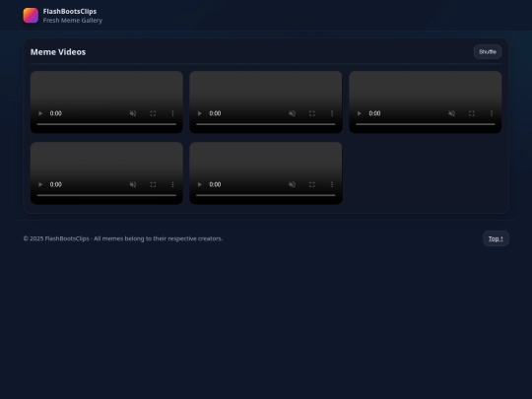Click the bottom-left video progress bar
This screenshot has height=399, width=532.
106,195
